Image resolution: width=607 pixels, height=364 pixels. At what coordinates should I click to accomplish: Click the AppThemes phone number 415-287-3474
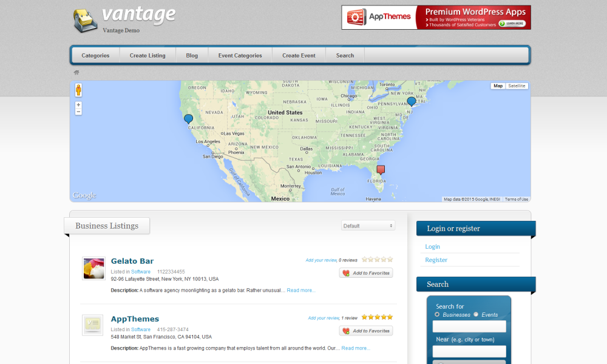(172, 329)
